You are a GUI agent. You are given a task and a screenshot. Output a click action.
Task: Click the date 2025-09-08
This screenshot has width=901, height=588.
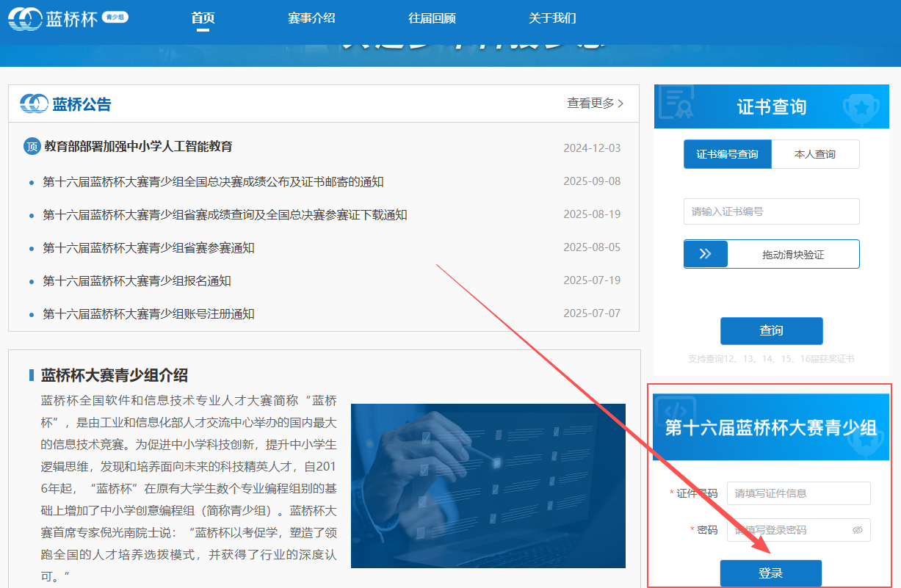592,181
